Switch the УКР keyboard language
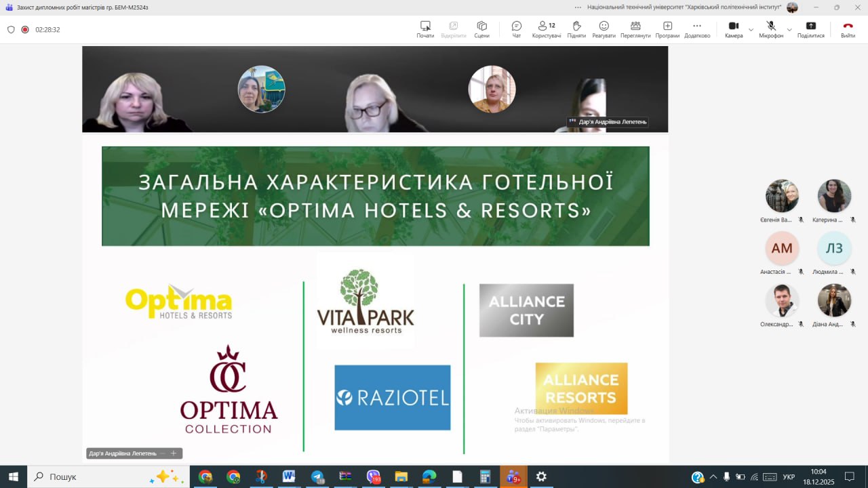 [789, 476]
